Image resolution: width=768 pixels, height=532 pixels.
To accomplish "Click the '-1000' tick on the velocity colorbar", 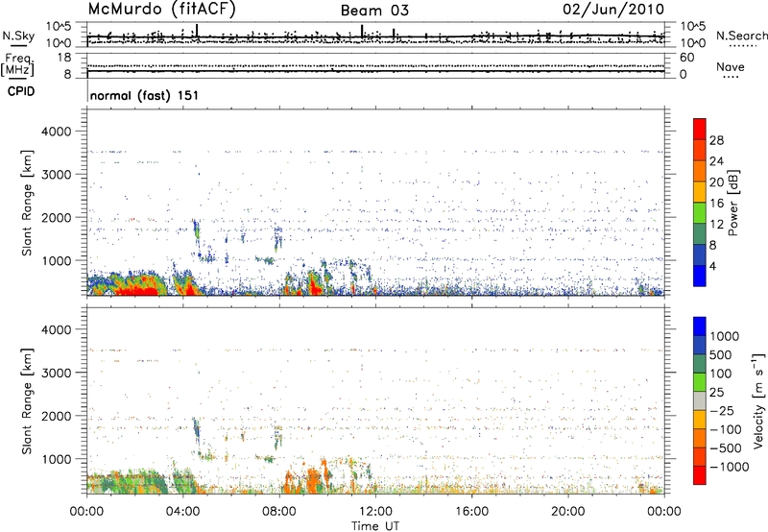I will tap(730, 467).
